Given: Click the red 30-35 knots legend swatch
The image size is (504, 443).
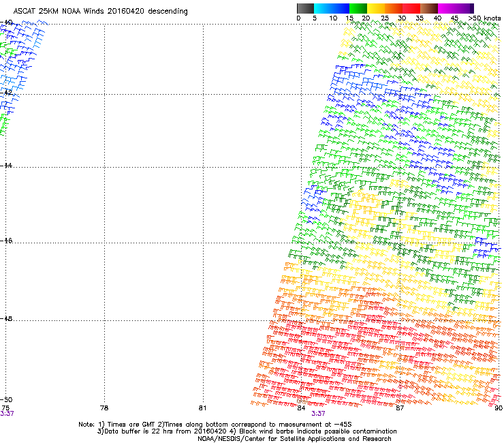Looking at the screenshot, I should 411,8.
